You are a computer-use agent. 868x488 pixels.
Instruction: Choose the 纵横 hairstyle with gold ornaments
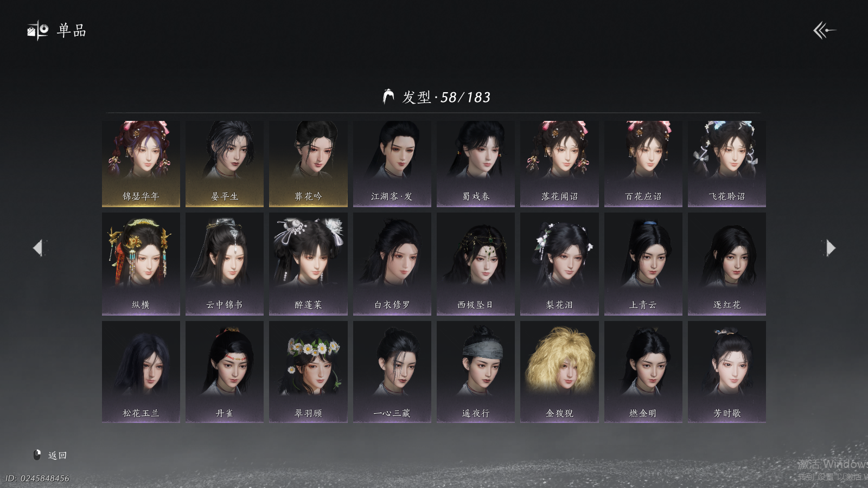[x=141, y=264]
